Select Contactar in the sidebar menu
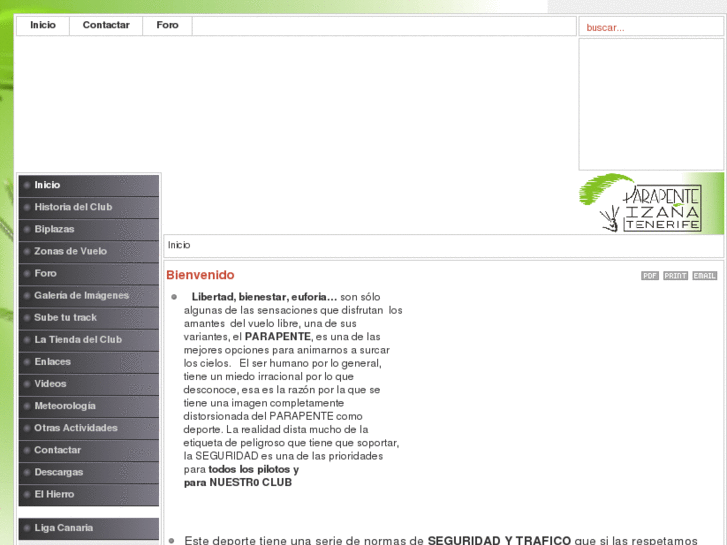Viewport: 727px width, 545px height. [x=89, y=450]
